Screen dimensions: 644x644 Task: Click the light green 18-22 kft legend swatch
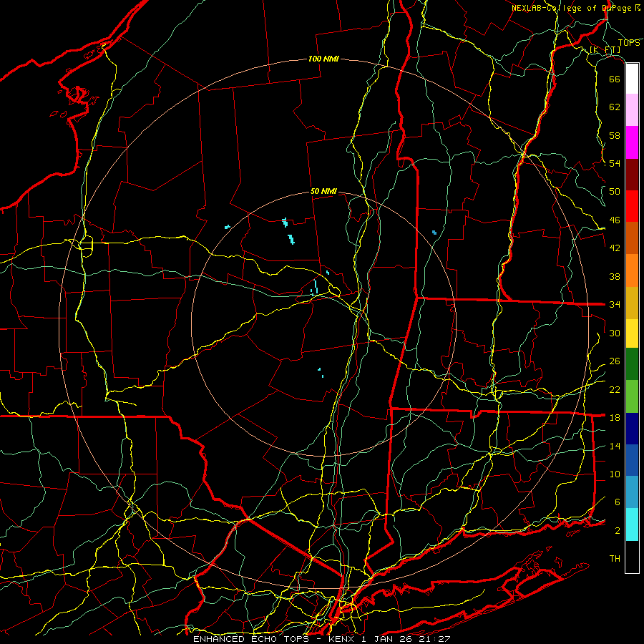632,396
